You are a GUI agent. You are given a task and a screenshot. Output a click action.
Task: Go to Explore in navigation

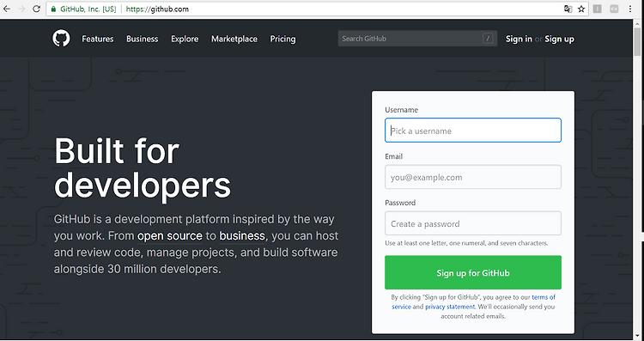pos(185,39)
